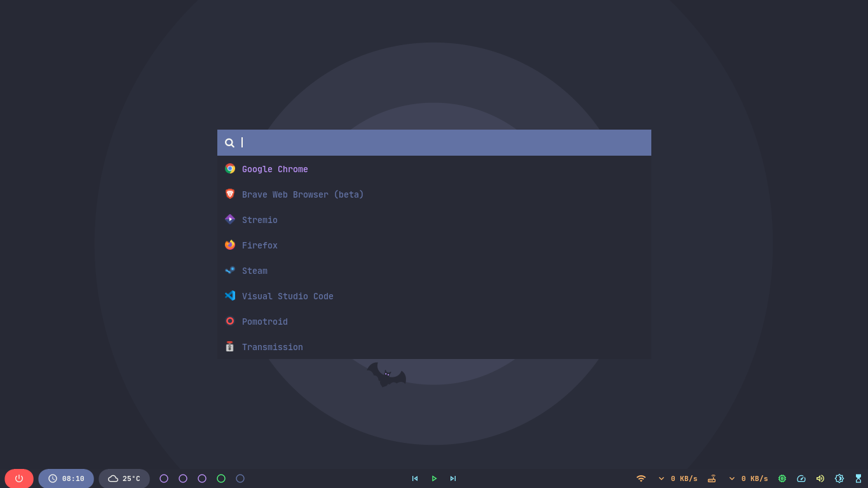Play media with the green play button
The width and height of the screenshot is (868, 488).
coord(434,478)
